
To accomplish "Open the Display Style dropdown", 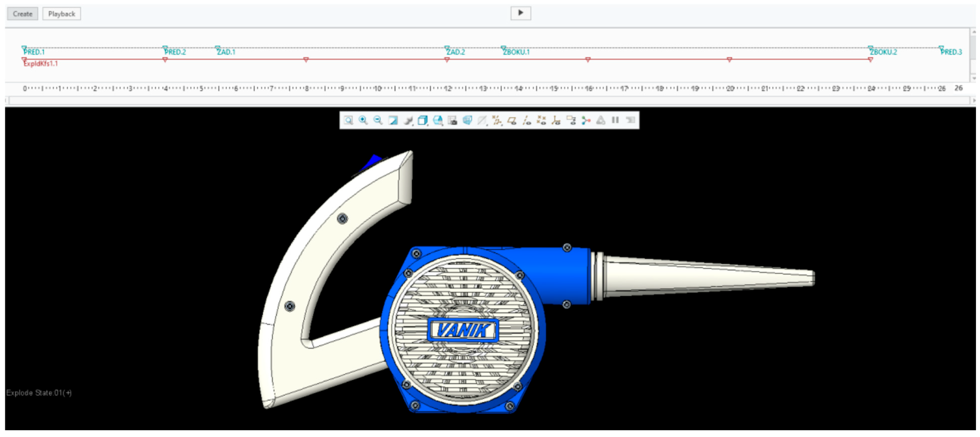I will [423, 120].
